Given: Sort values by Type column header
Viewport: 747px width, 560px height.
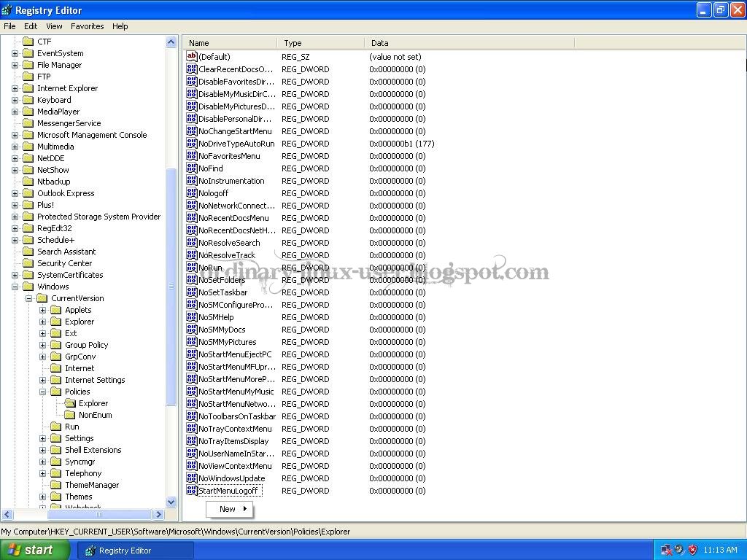Looking at the screenshot, I should click(x=320, y=43).
